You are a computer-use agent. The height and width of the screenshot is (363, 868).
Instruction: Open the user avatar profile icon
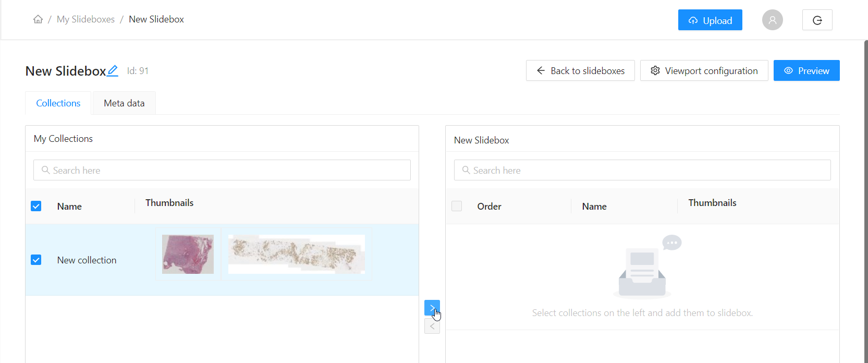click(x=772, y=20)
